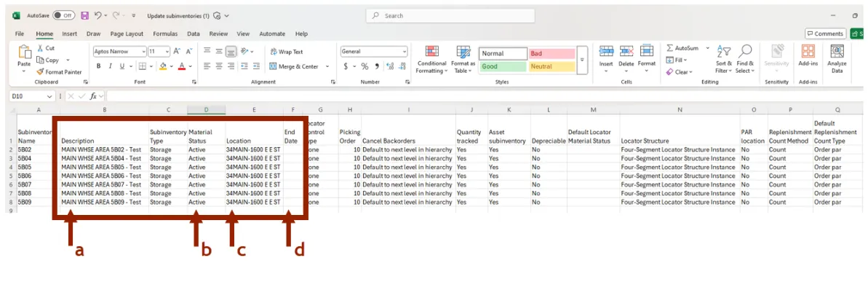Center text horizontally in cell
Screen dimensions: 868x282
[x=219, y=66]
